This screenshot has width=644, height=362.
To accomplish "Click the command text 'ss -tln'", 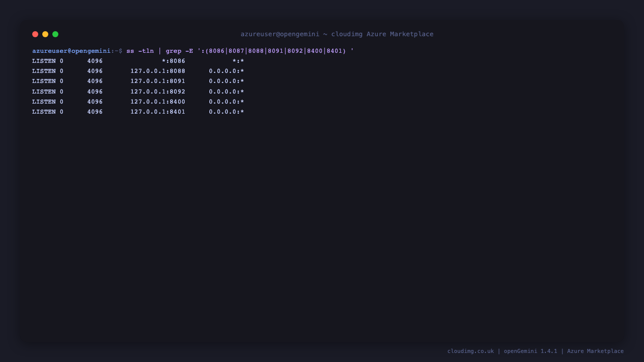I will coord(140,51).
